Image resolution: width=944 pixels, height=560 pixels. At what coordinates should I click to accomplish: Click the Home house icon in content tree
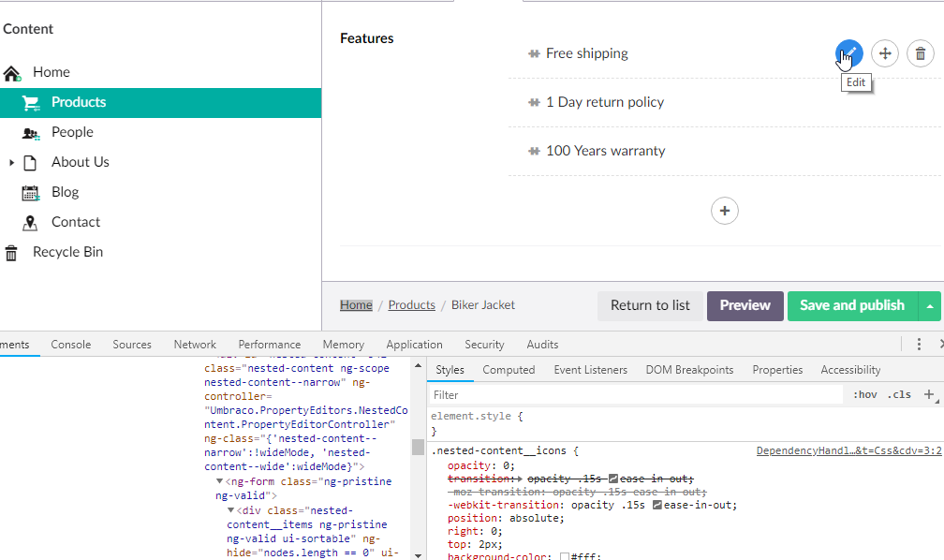12,73
